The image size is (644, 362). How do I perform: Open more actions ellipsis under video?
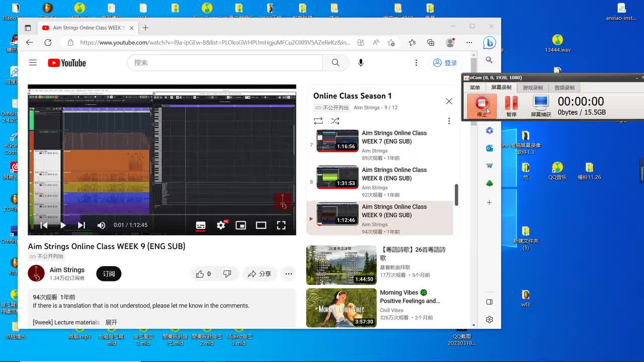pos(289,274)
